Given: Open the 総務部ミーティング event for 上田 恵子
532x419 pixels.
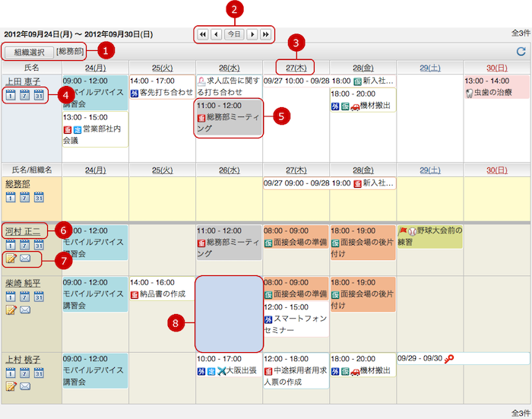Looking at the screenshot, I should [x=229, y=118].
